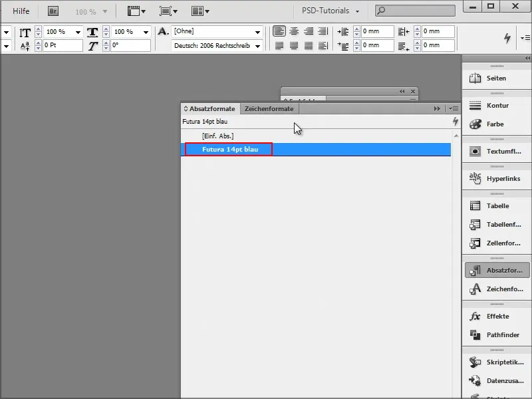Click the panel's quick apply lightning icon
The image size is (532, 399).
coord(456,122)
